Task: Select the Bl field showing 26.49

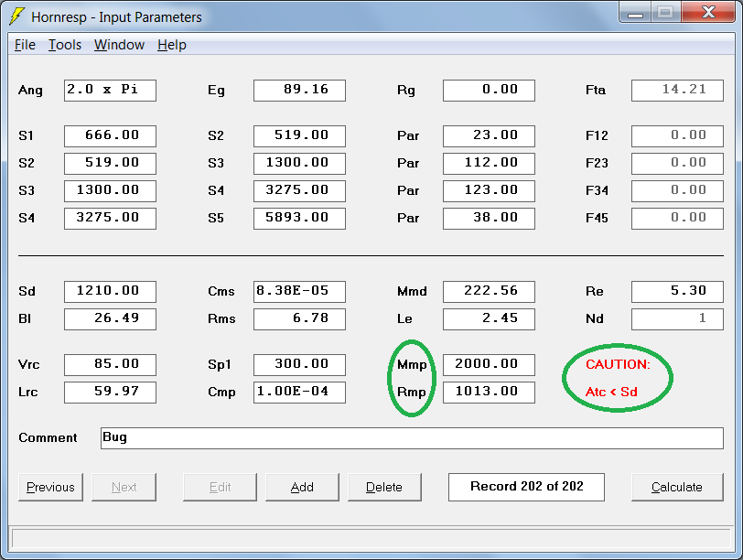Action: (x=110, y=319)
